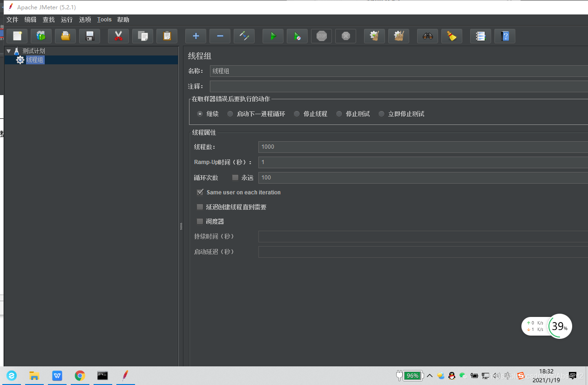This screenshot has height=385, width=588.
Task: Select the 停止测试 radio button
Action: click(x=339, y=114)
